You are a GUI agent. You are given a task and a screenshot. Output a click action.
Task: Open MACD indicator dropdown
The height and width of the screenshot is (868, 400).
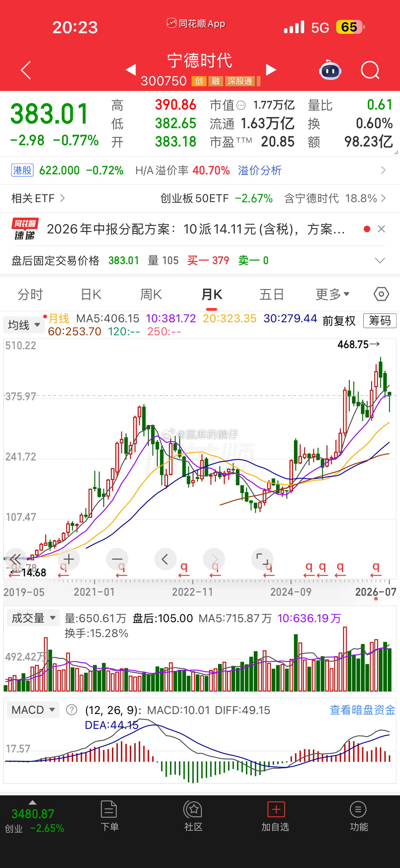coord(33,710)
